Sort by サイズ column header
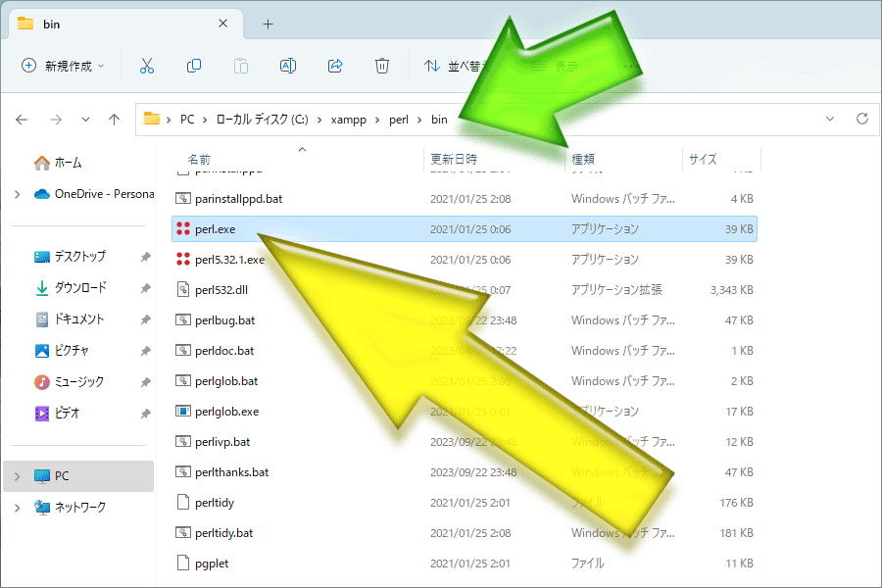This screenshot has width=882, height=588. pos(703,159)
